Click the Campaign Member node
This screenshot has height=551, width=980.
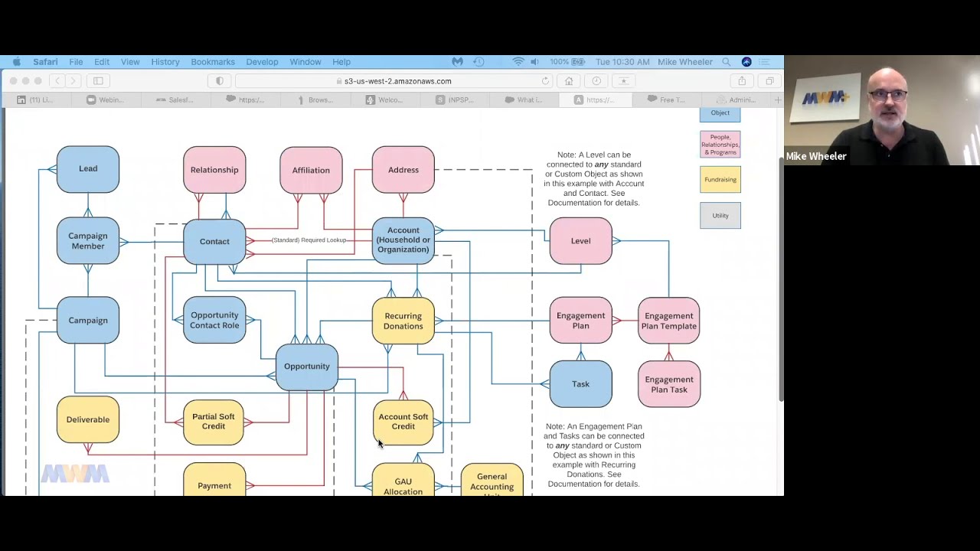coord(88,241)
